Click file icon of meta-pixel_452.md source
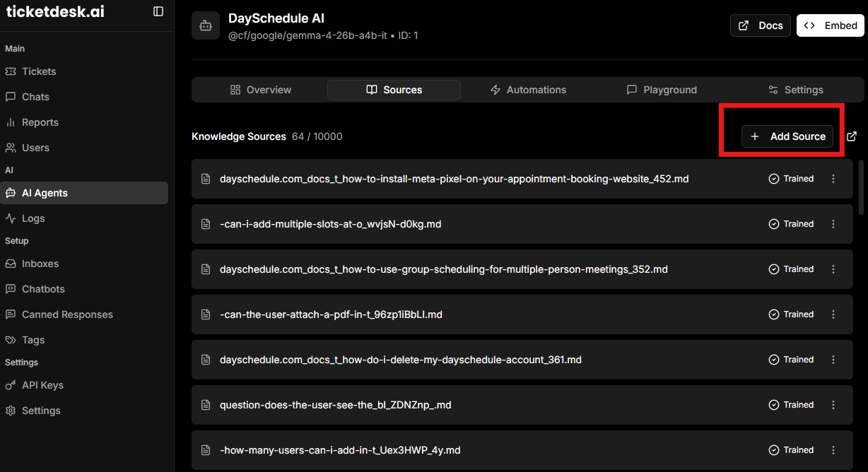This screenshot has width=868, height=472. point(206,179)
